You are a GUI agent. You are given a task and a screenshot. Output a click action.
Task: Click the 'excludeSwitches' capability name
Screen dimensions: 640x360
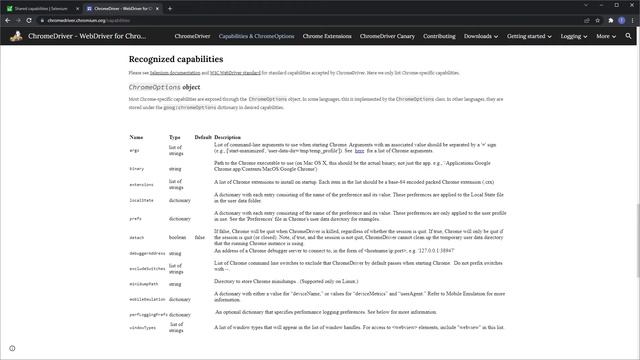pyautogui.click(x=147, y=269)
